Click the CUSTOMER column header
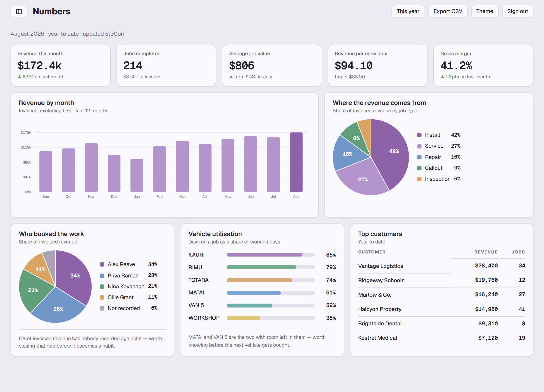The width and height of the screenshot is (544, 392). coord(372,252)
